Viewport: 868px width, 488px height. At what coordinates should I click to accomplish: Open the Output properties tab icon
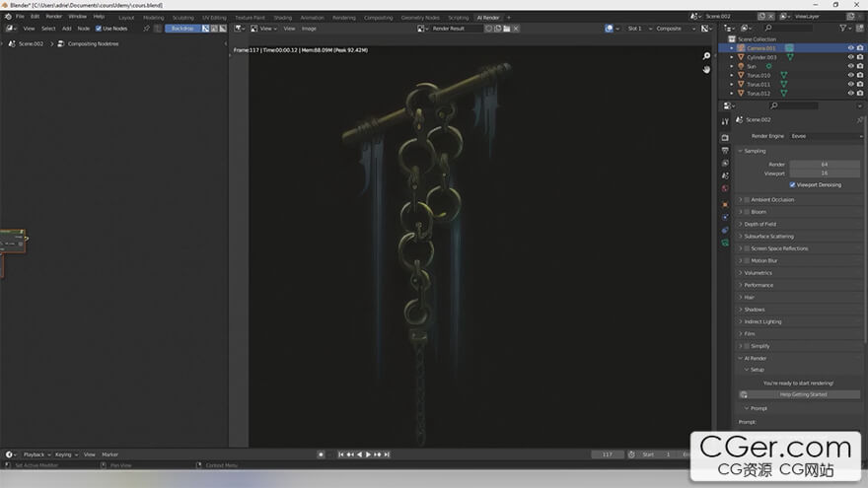coord(725,150)
